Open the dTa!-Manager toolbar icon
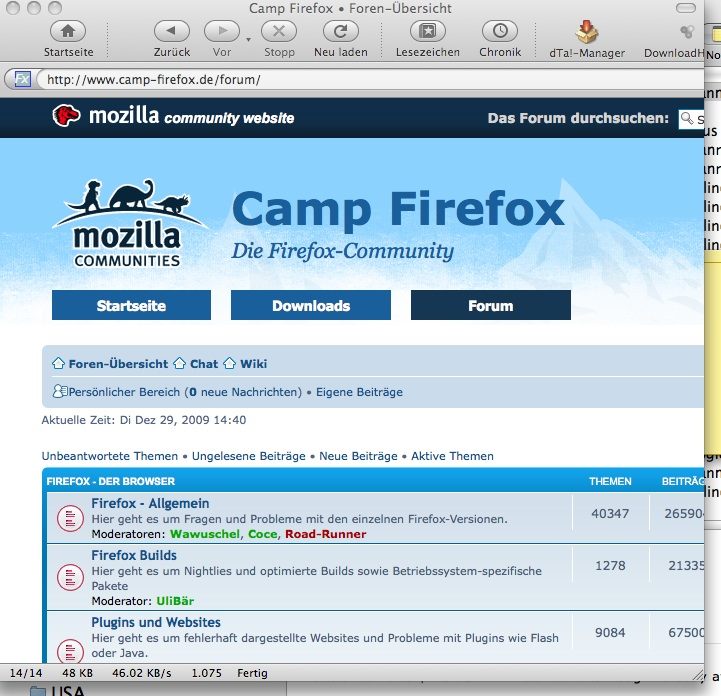The height and width of the screenshot is (696, 721). [x=587, y=32]
